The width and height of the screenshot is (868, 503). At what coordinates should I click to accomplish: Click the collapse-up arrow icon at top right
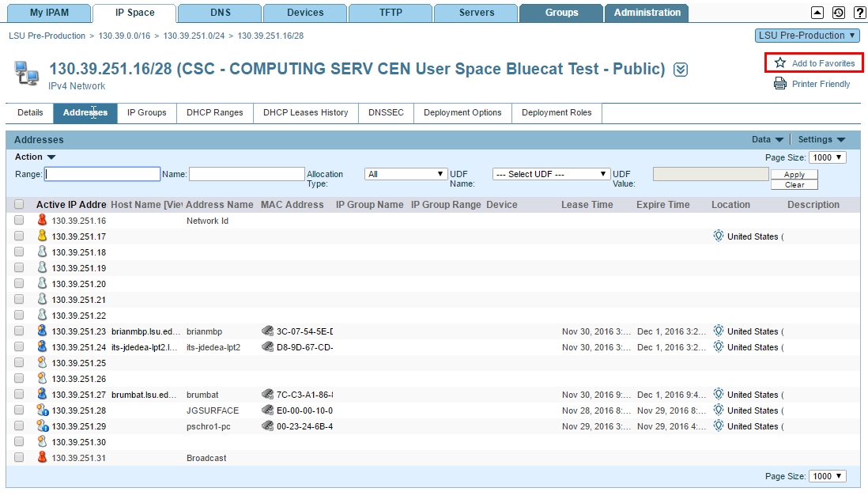pos(817,13)
